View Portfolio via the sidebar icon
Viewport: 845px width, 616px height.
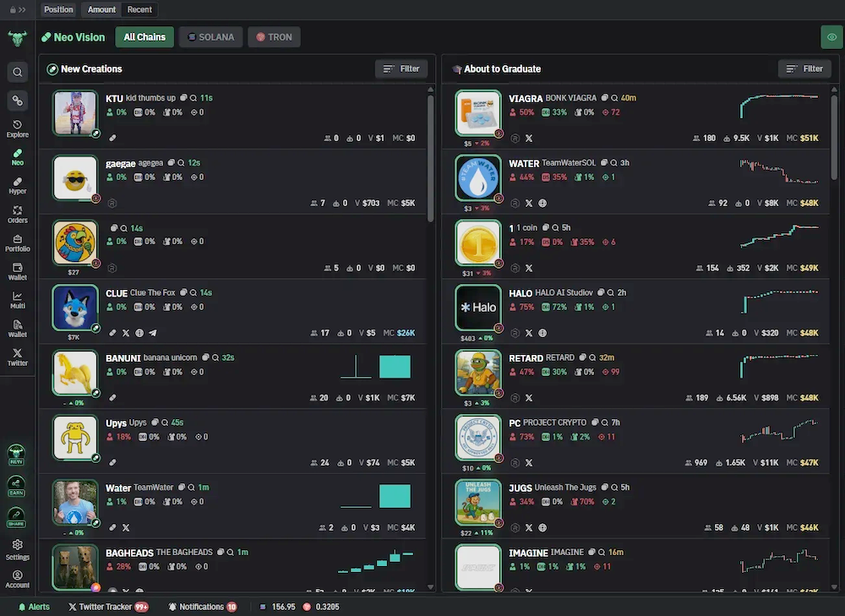point(17,243)
